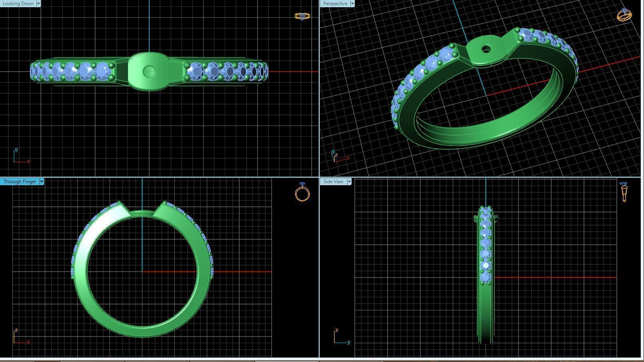Click the orange ring icon in Through Finger view
This screenshot has width=644, height=362.
[302, 192]
